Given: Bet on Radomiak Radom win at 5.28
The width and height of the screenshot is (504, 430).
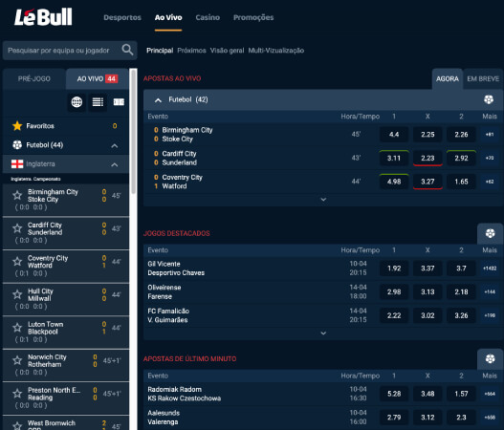Looking at the screenshot, I should 394,394.
